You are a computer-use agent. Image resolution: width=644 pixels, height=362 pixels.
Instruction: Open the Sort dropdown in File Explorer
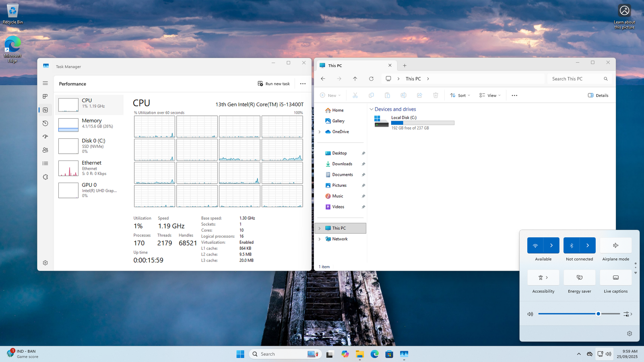pyautogui.click(x=460, y=95)
